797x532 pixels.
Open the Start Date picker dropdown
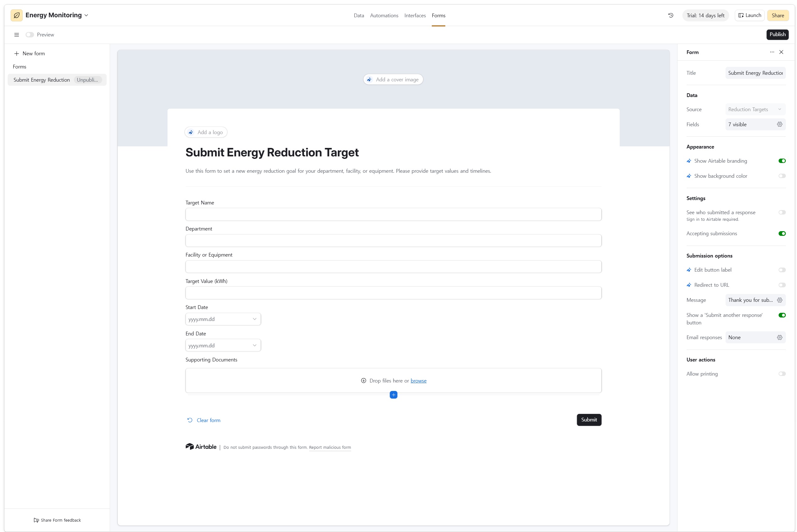point(223,319)
